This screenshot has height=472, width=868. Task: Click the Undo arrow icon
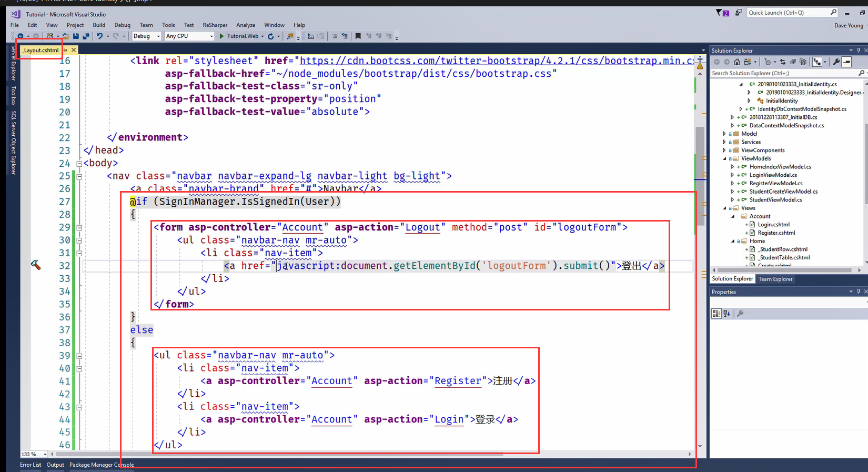[99, 36]
